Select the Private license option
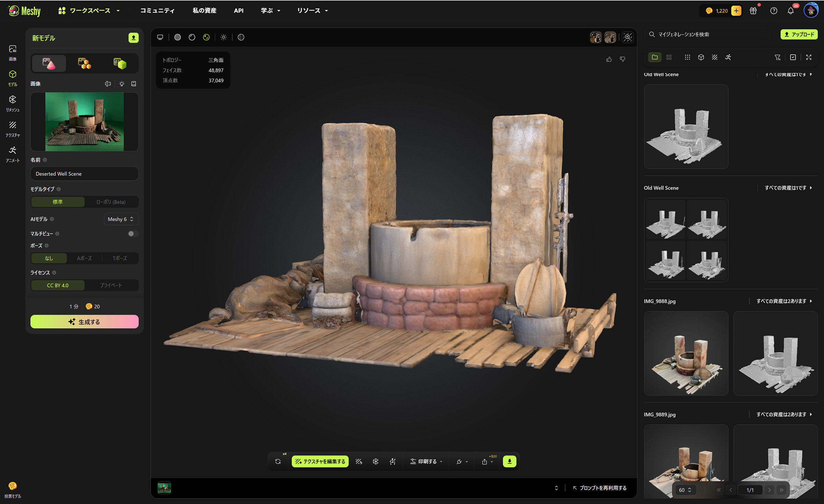The height and width of the screenshot is (504, 824). point(111,285)
